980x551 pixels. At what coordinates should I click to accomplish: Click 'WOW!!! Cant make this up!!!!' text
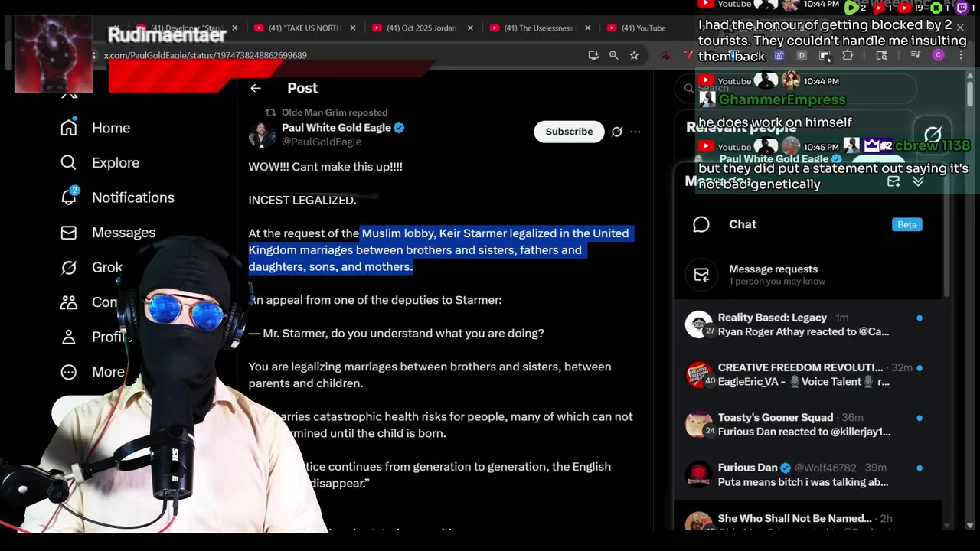pos(325,166)
